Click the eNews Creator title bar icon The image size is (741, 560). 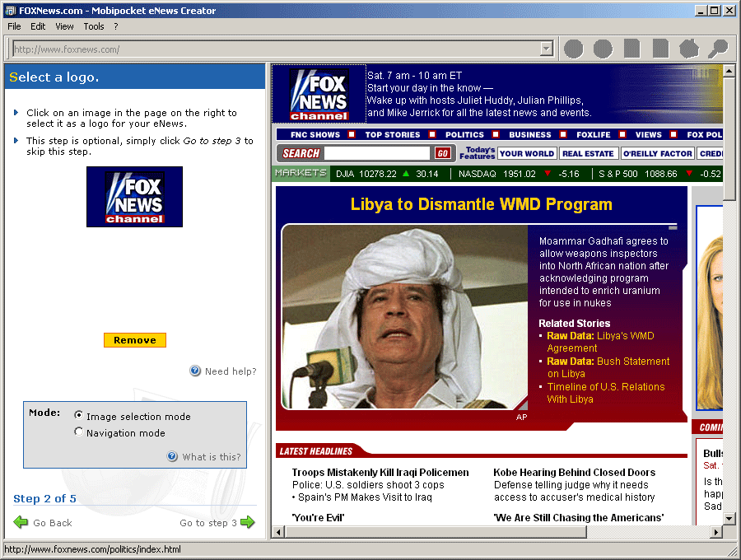tap(11, 11)
